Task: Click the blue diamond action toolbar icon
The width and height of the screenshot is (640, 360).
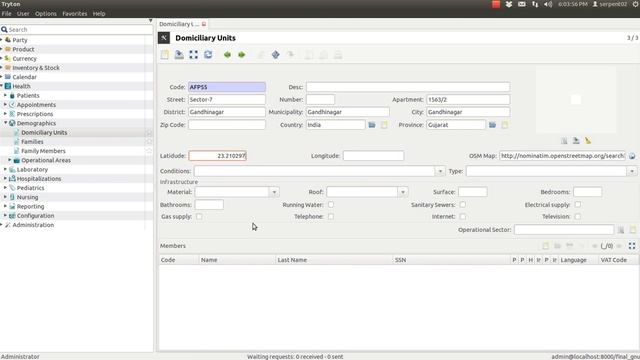Action: click(276, 55)
